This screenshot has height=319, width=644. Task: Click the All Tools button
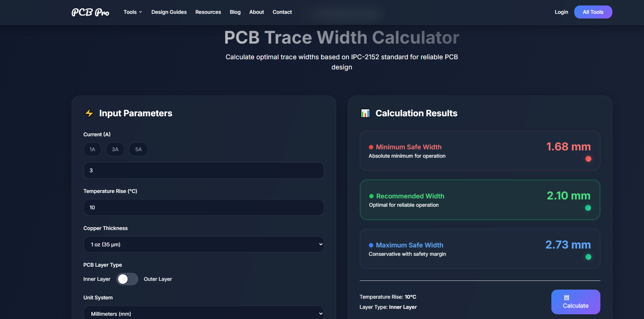593,12
